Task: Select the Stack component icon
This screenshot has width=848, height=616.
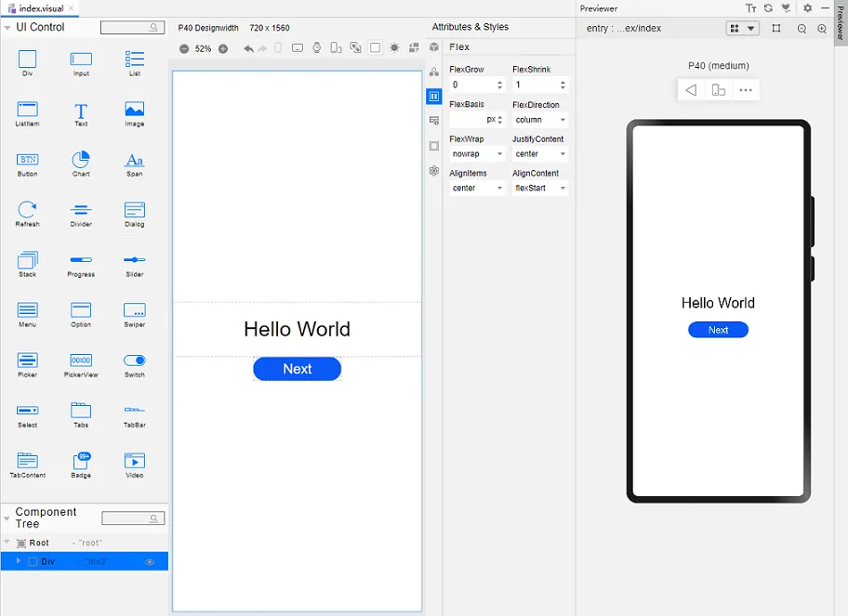Action: pos(27,260)
